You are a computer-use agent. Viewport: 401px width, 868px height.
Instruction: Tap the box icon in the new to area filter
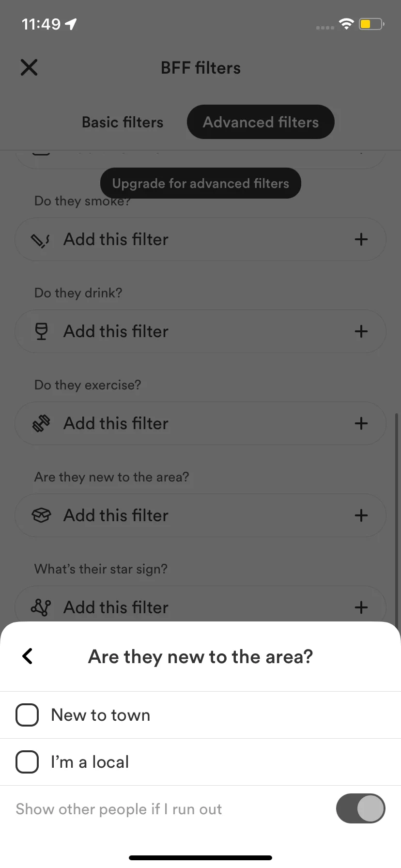point(41,515)
